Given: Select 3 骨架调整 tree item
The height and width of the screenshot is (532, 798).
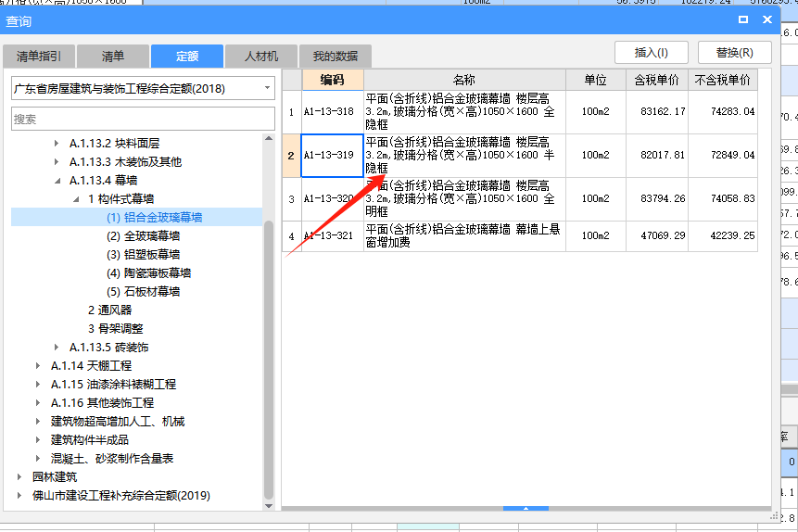Looking at the screenshot, I should coord(116,328).
